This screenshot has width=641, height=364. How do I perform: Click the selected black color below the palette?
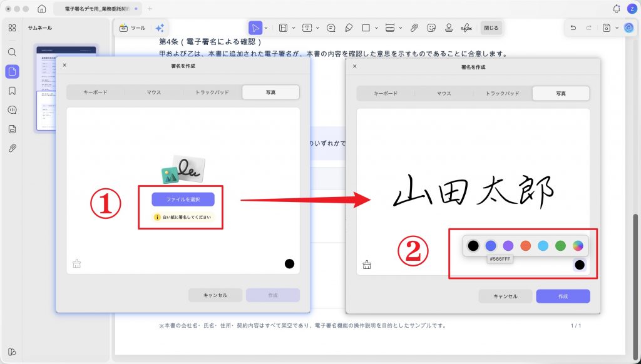[x=580, y=265]
